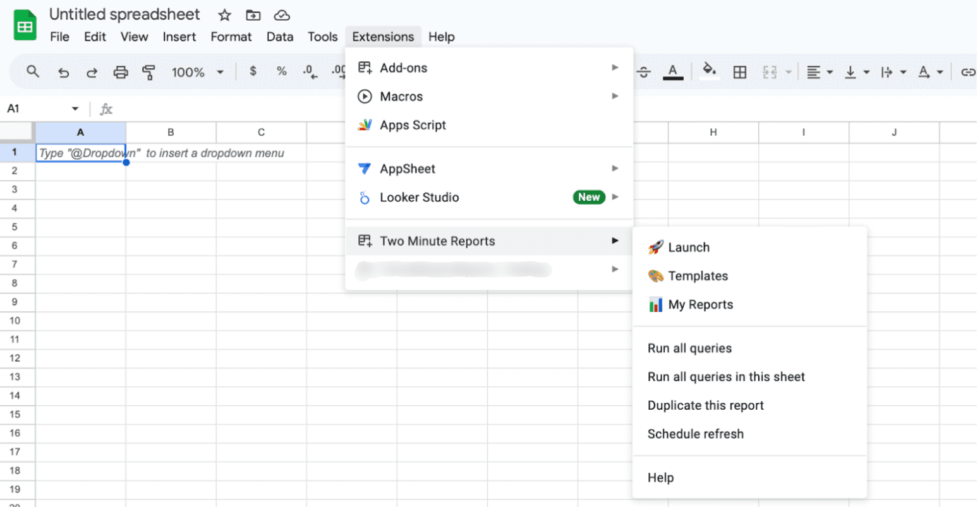980x507 pixels.
Task: Star the Untitled spreadsheet
Action: pos(224,15)
